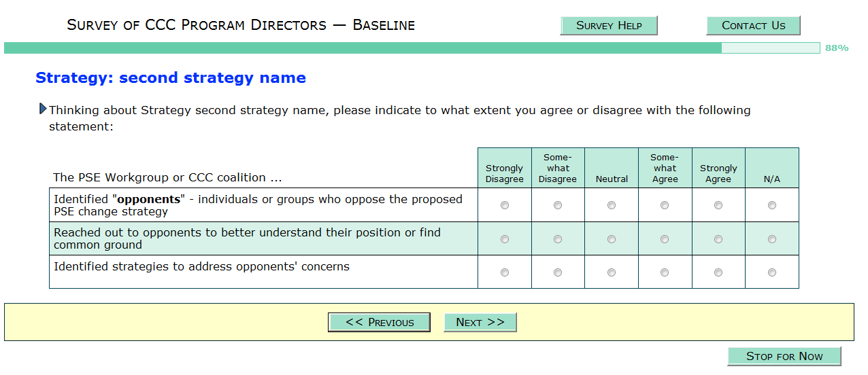The width and height of the screenshot is (868, 375).
Task: Go back with the Previous button
Action: point(379,322)
